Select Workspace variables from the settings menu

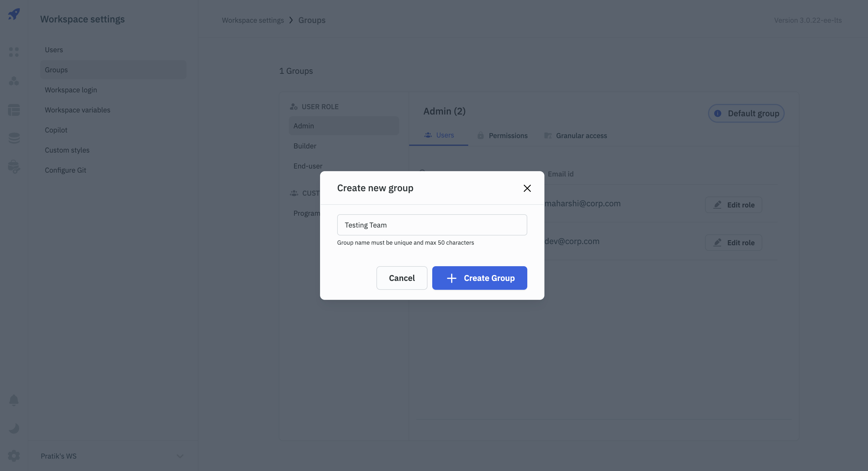pos(77,110)
